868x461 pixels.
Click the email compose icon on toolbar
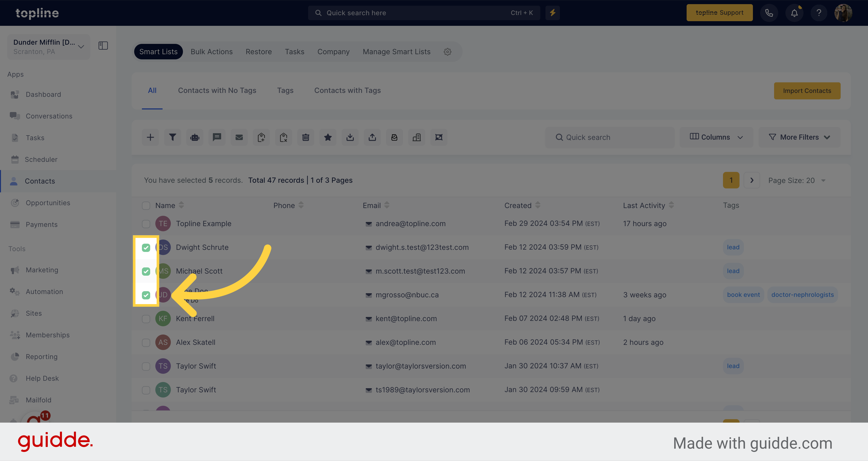[x=239, y=137]
